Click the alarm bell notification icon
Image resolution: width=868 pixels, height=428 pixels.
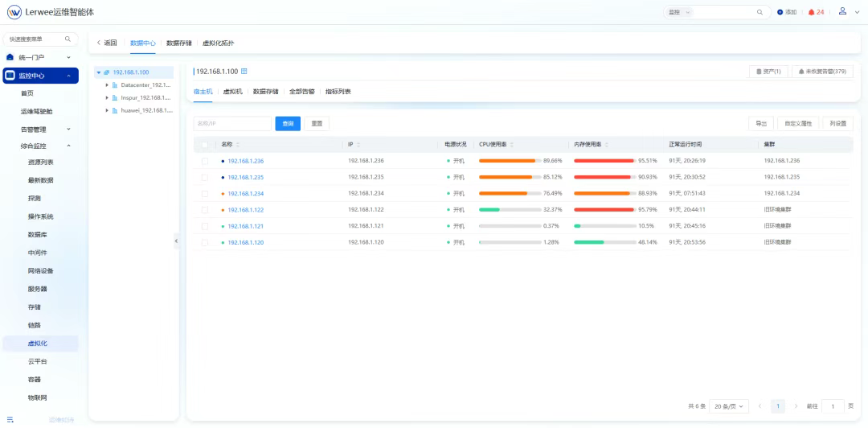811,12
